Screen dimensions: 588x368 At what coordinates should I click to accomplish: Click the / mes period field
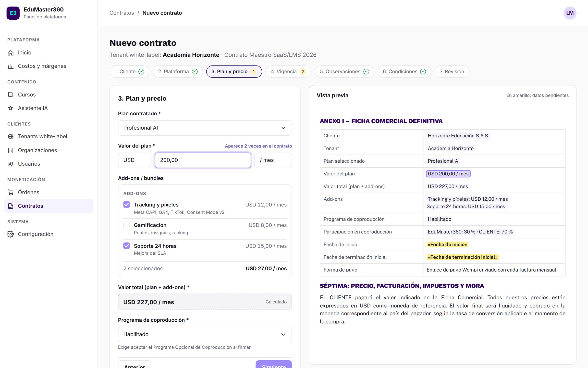[273, 160]
